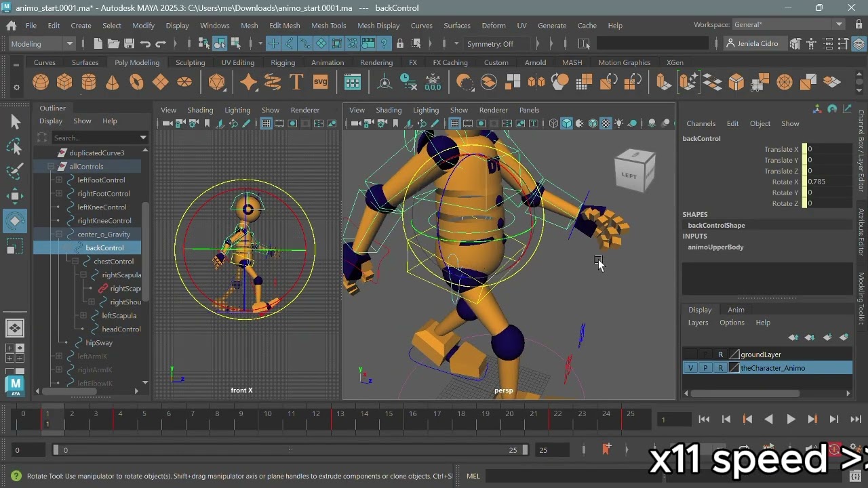Open the persp panel Shading menu

(389, 110)
